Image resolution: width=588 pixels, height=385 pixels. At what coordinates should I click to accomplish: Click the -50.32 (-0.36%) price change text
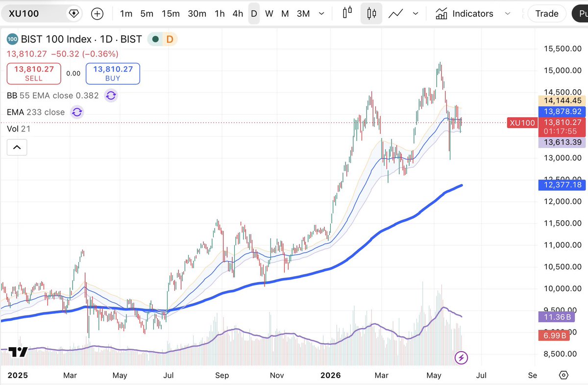pyautogui.click(x=85, y=53)
